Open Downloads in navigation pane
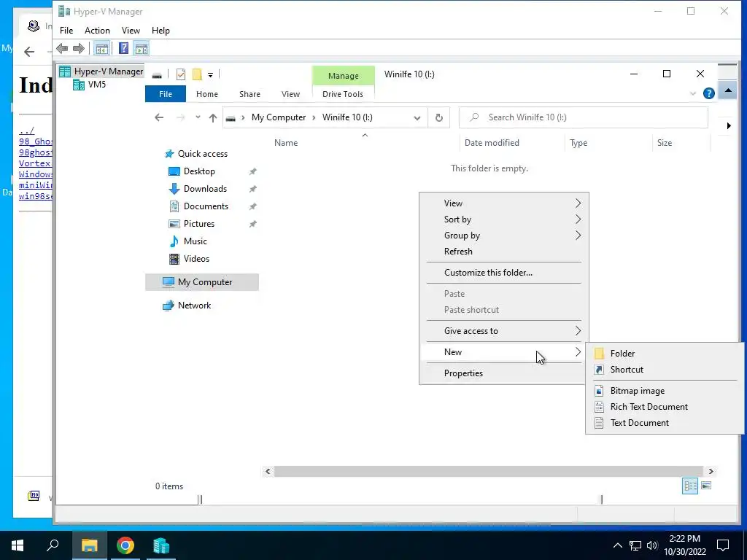Viewport: 747px width, 560px height. coord(205,189)
